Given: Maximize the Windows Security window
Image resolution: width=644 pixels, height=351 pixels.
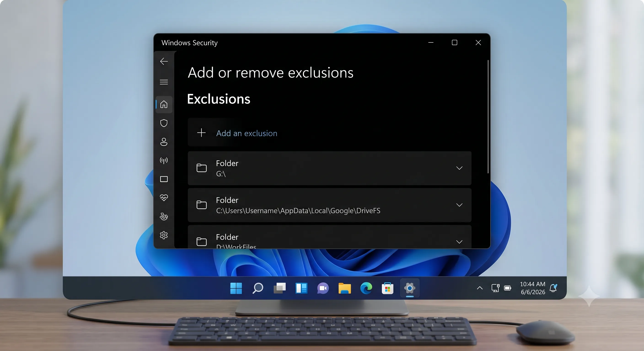Looking at the screenshot, I should click(454, 43).
